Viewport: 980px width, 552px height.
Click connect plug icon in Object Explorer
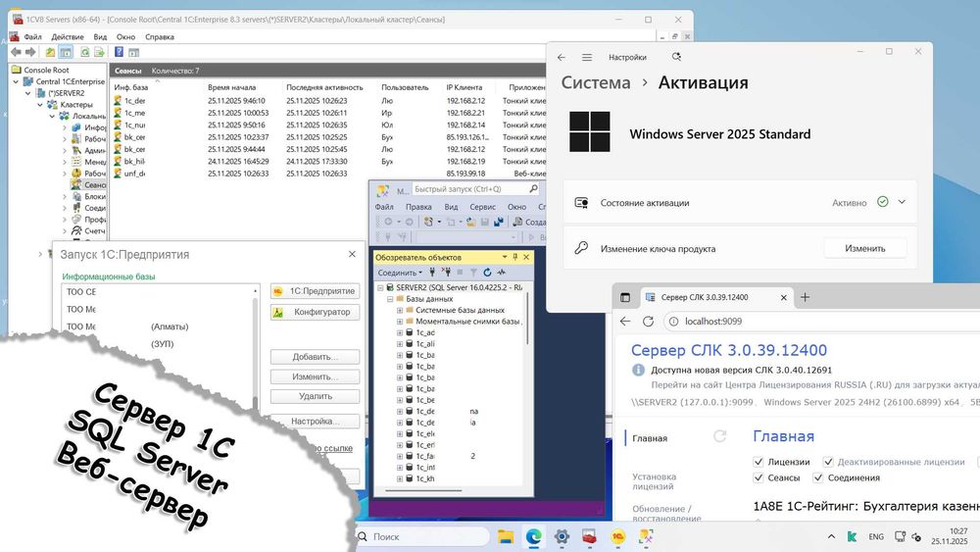point(432,272)
